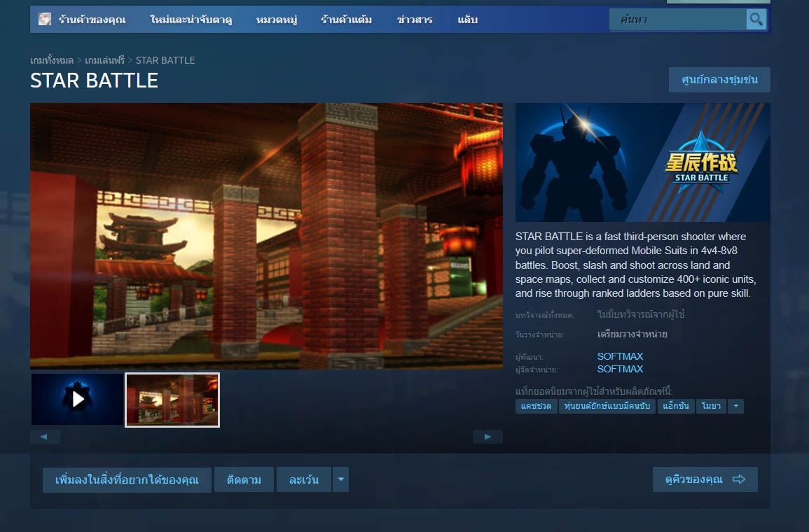Select the temple screenshot thumbnail
Screen dimensions: 809x532
172,400
